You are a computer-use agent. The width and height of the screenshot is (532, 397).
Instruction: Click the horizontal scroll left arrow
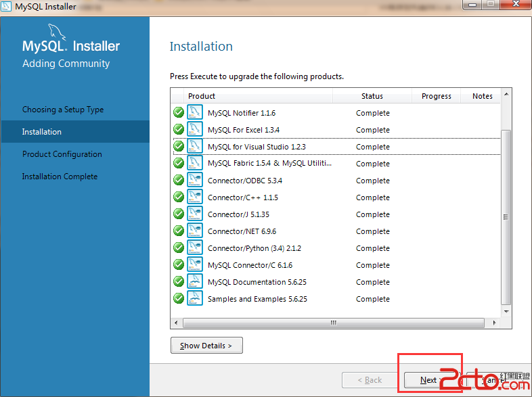tap(176, 323)
